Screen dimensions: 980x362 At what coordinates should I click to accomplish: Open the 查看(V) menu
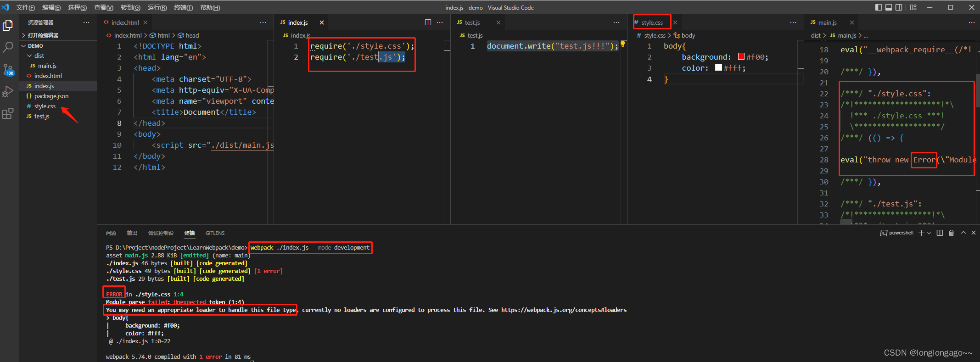(104, 7)
